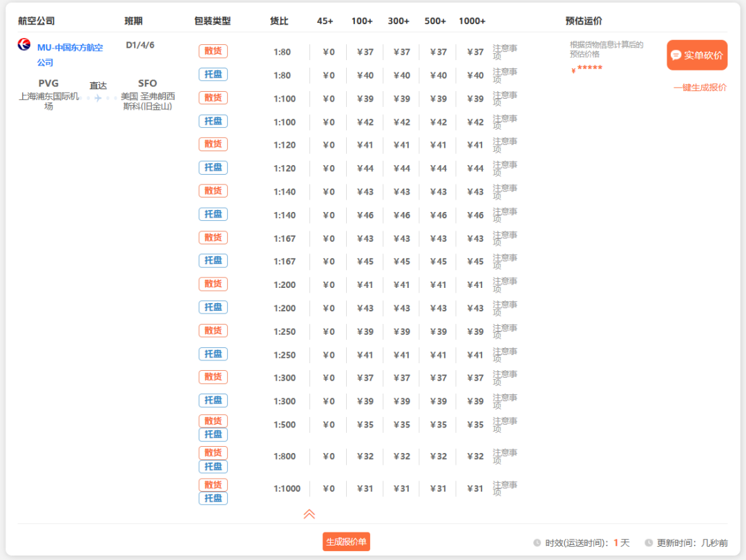Click the 500+ weight column header
The image size is (746, 560).
pyautogui.click(x=435, y=21)
